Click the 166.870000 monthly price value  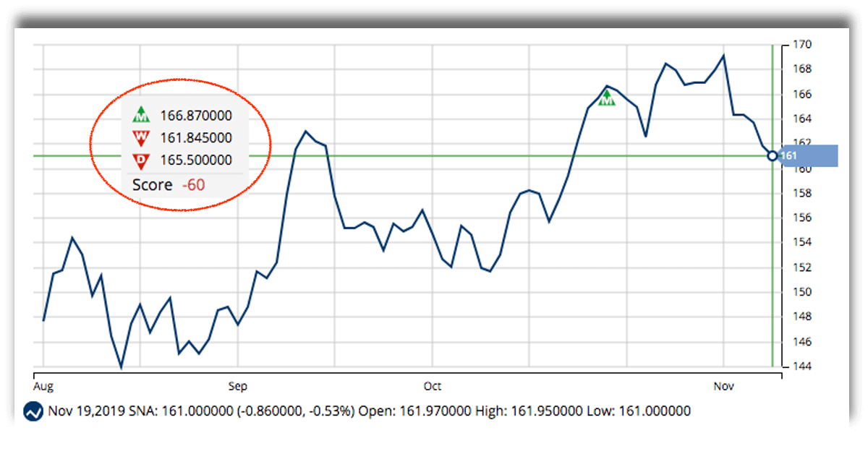(x=196, y=114)
